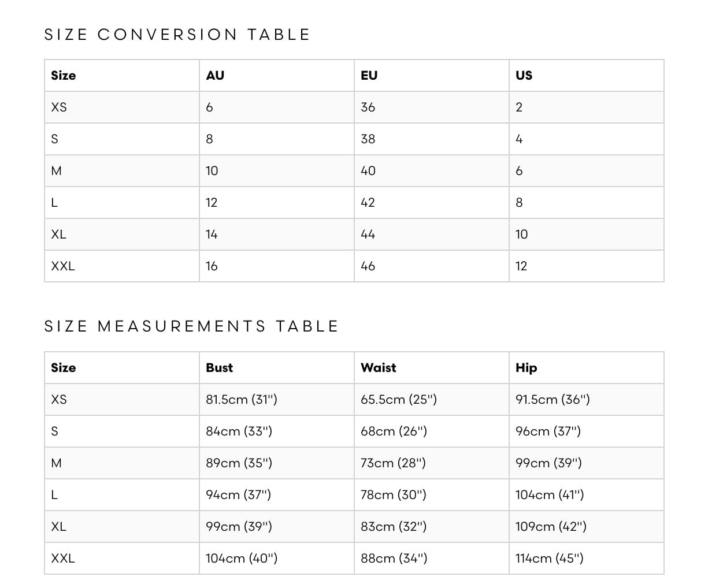Click AU size 16 cell
The height and width of the screenshot is (588, 712).
coord(212,266)
